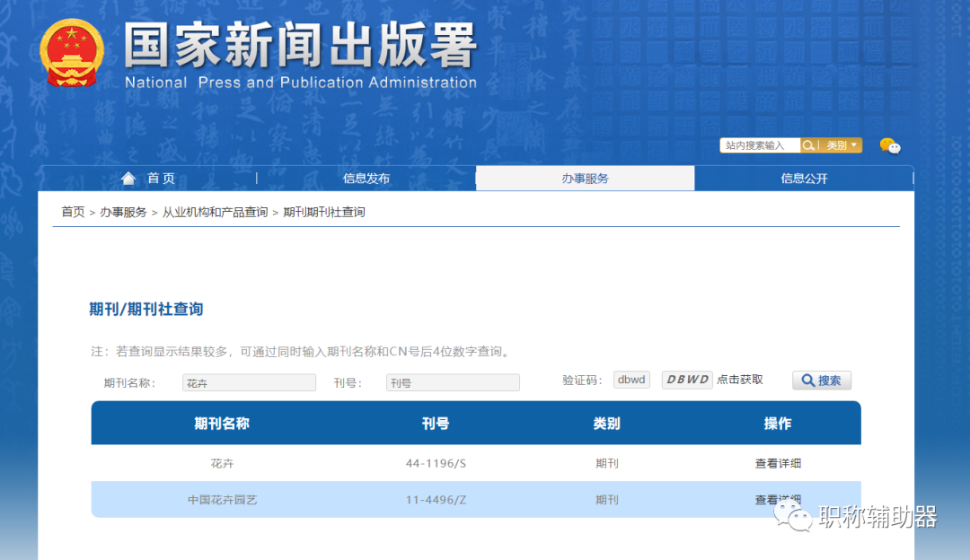Click the home icon beside 首页 in navigation
The image size is (970, 560).
[x=128, y=178]
